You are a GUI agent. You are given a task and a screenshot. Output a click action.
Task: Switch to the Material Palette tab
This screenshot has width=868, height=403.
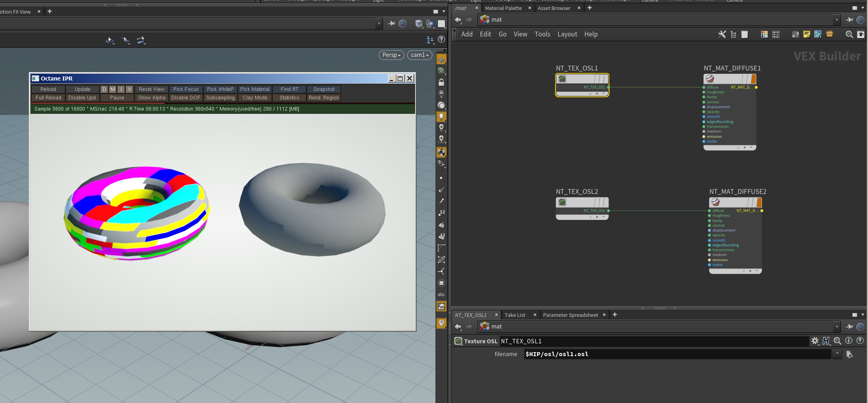click(x=503, y=8)
